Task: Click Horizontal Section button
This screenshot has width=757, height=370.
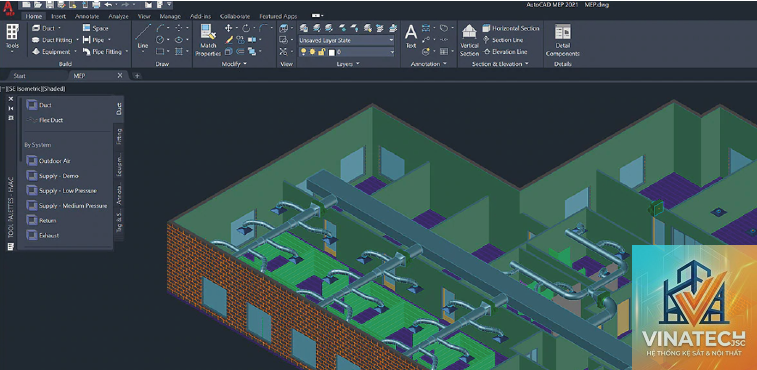Action: click(511, 28)
